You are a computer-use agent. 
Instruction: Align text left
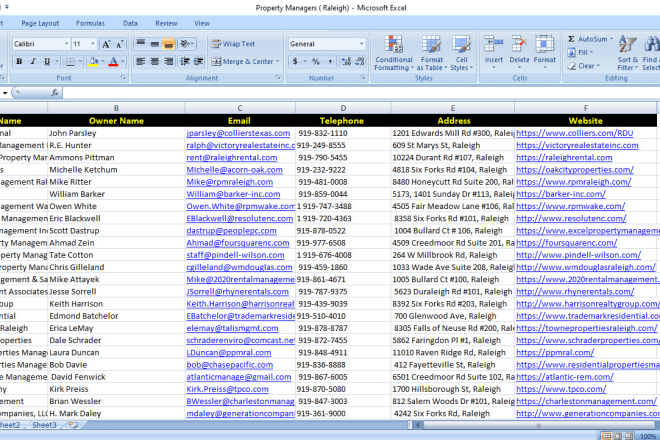coord(141,62)
